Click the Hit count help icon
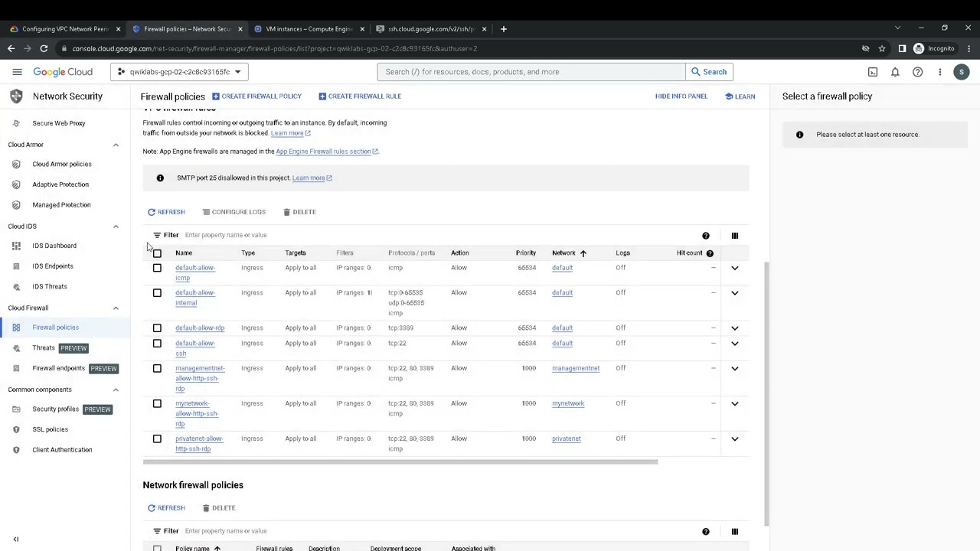 pyautogui.click(x=710, y=253)
